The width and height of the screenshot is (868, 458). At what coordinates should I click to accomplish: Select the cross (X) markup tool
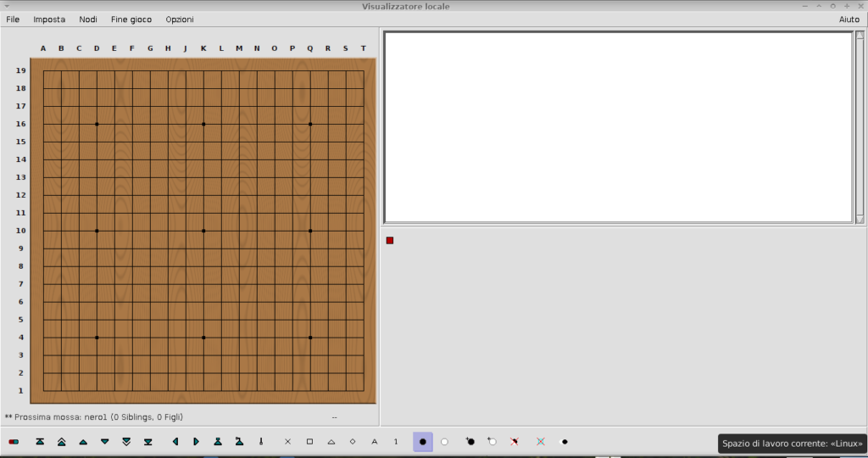pos(287,442)
